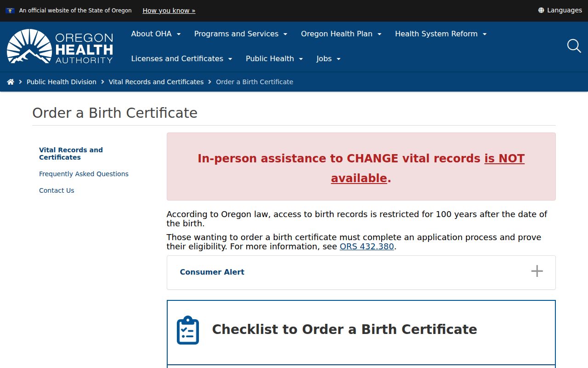
Task: Click the 'Order a Birth Certificate' page title
Action: click(x=115, y=113)
